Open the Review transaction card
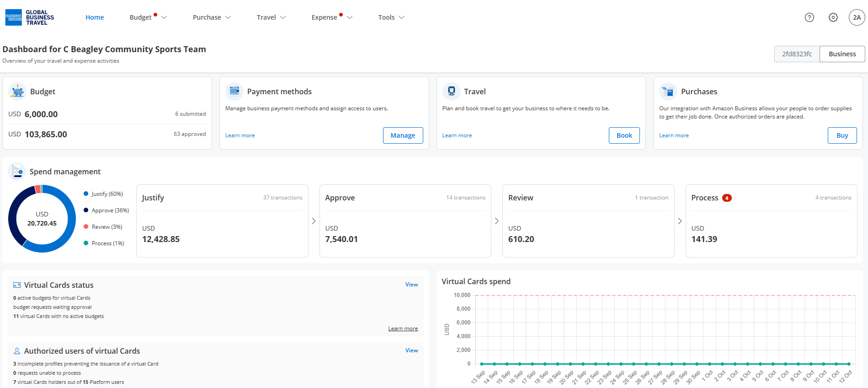Image resolution: width=868 pixels, height=388 pixels. coord(588,221)
